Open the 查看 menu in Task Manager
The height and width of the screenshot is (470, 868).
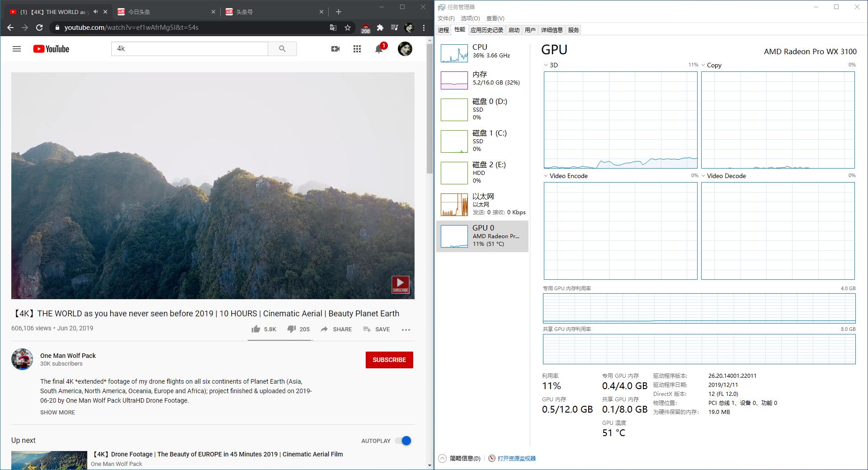[x=495, y=19]
